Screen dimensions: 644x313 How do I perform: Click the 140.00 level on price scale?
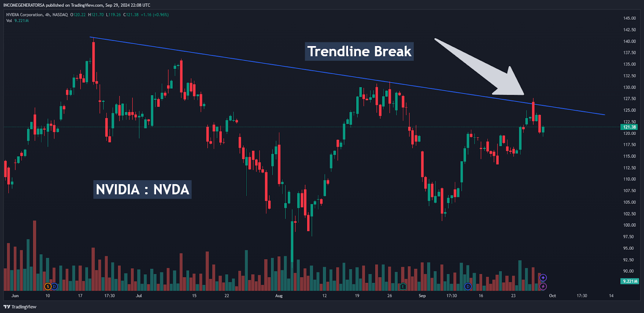click(630, 41)
